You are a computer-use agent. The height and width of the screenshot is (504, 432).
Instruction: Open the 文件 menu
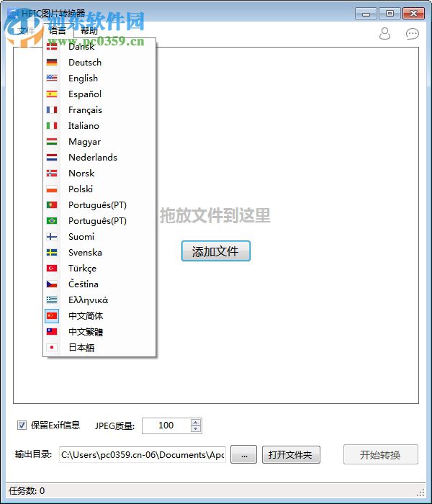(26, 31)
